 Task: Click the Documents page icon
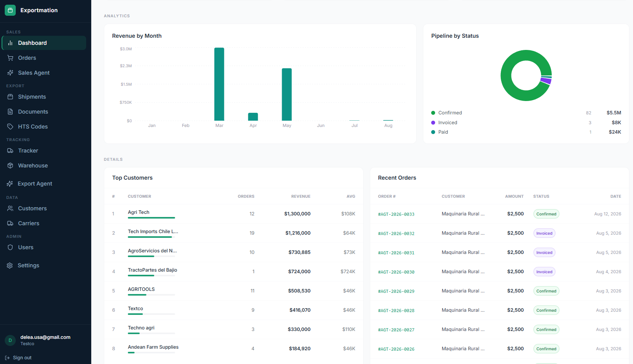click(10, 112)
